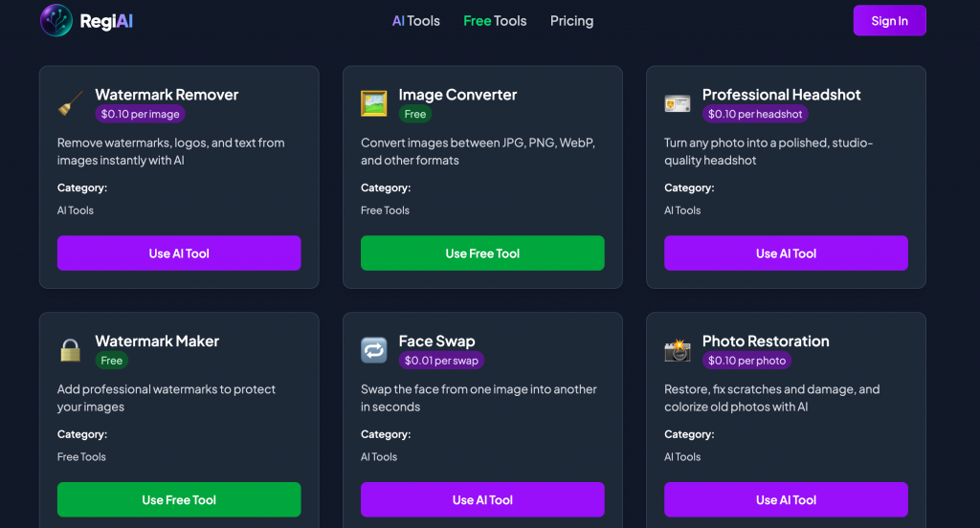Click the RegiAI brand name text
Viewport: 980px width, 528px height.
pyautogui.click(x=106, y=21)
